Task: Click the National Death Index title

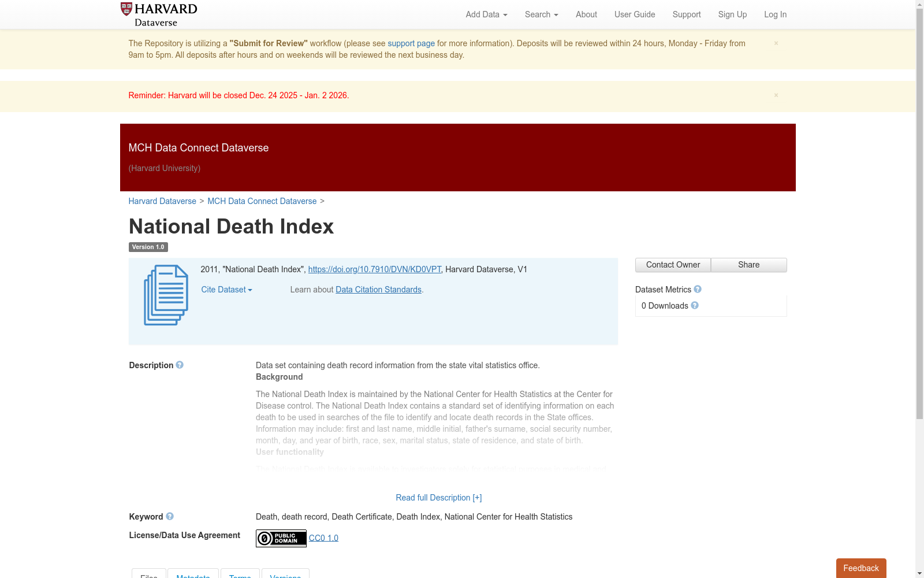Action: point(231,227)
